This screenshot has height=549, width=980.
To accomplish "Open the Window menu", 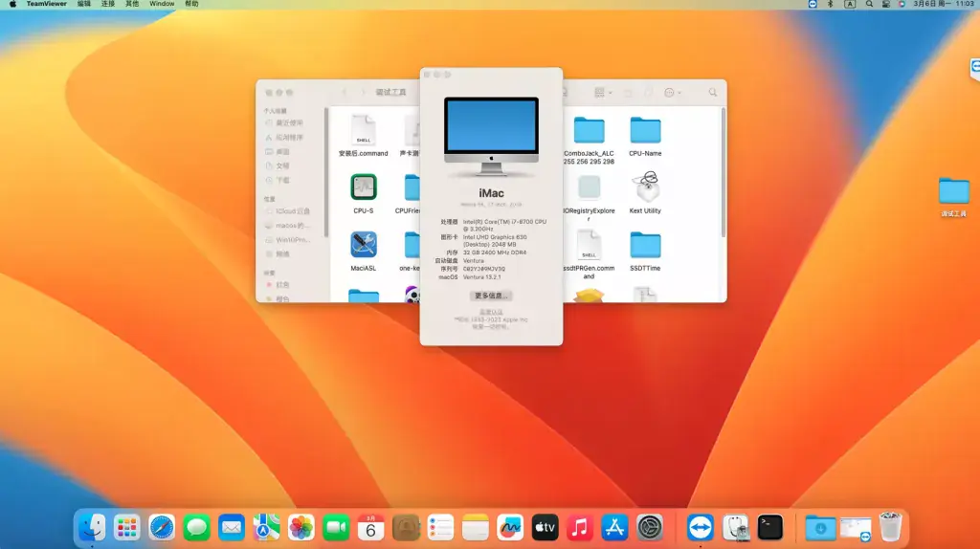I will coord(162,4).
